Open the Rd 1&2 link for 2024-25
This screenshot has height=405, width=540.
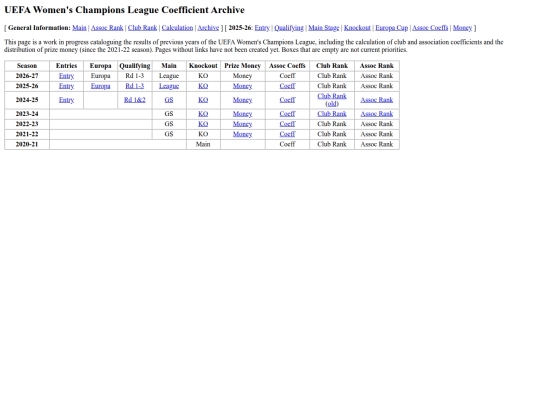coord(135,100)
